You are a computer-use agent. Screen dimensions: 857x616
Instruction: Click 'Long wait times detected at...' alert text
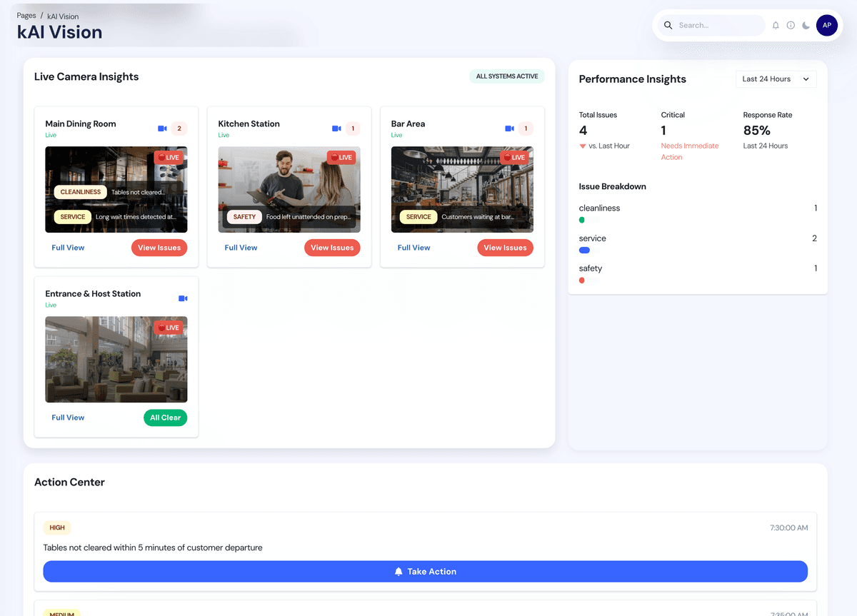click(136, 217)
